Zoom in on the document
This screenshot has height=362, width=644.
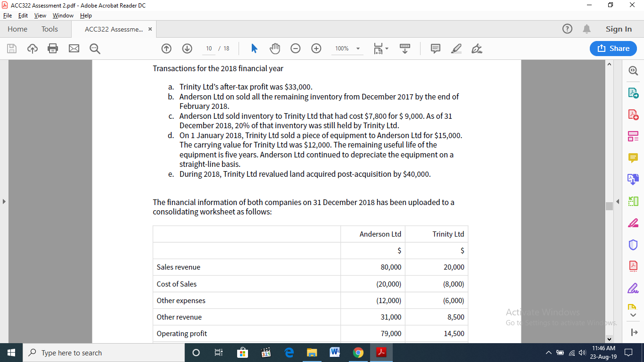[316, 48]
